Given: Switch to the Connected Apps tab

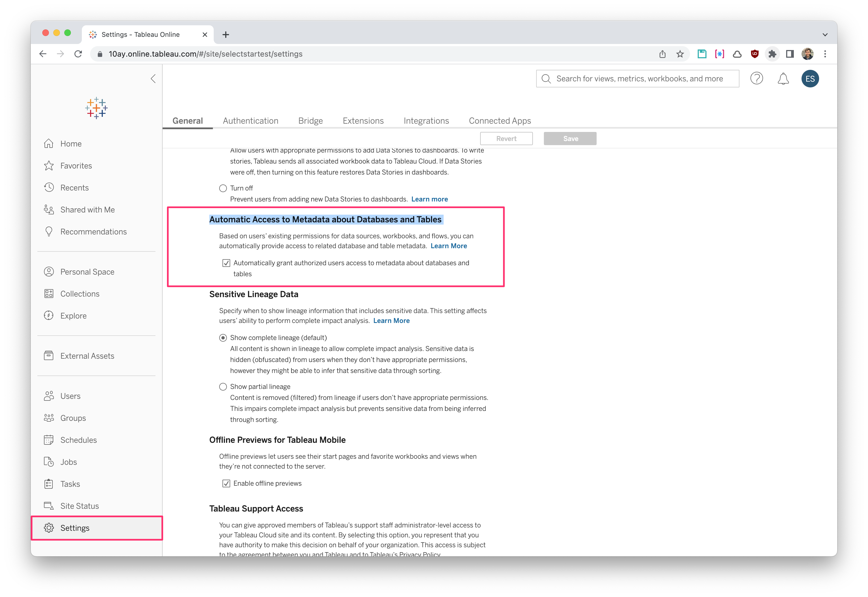Looking at the screenshot, I should click(x=500, y=121).
